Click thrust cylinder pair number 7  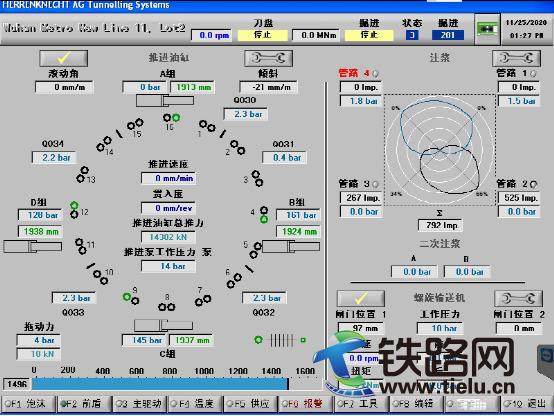203,300
